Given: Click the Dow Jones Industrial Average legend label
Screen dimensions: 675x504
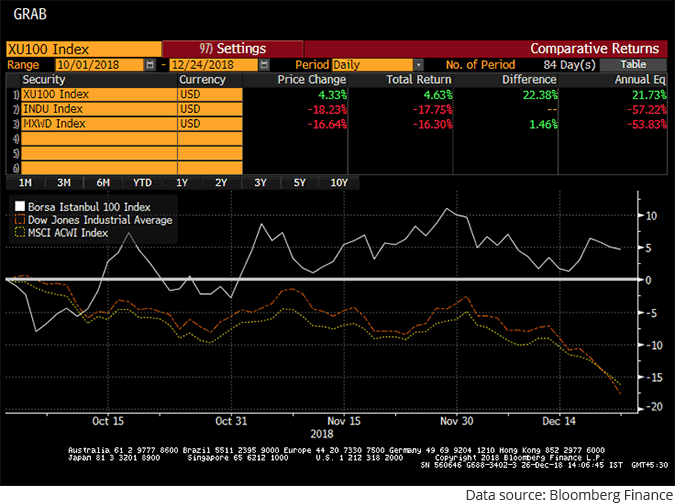Looking at the screenshot, I should point(100,220).
